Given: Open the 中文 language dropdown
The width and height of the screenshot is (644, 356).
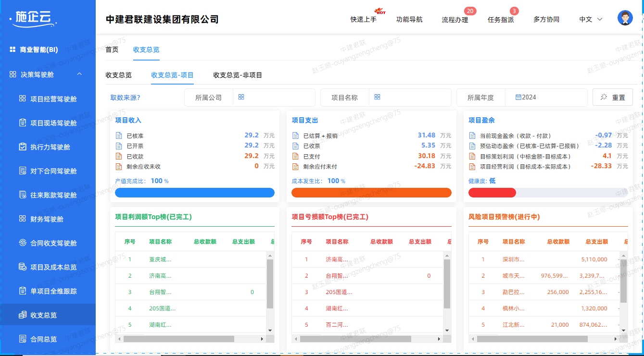Looking at the screenshot, I should tap(590, 20).
